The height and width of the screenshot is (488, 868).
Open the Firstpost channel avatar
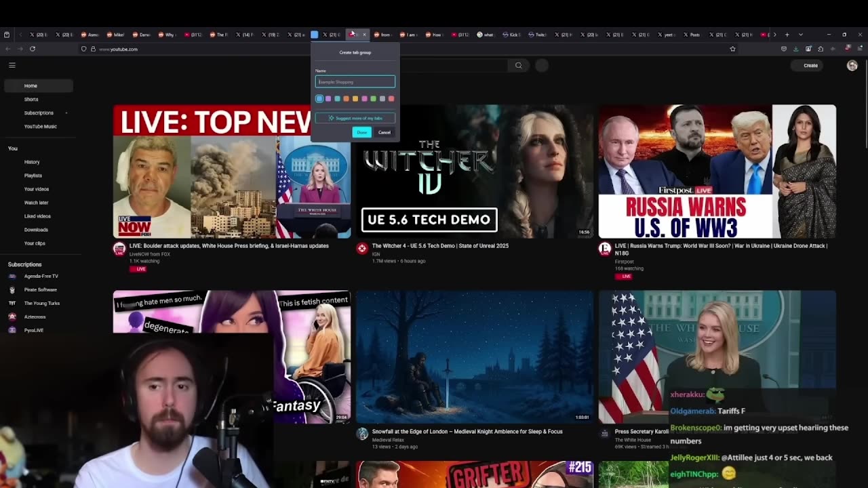point(605,249)
